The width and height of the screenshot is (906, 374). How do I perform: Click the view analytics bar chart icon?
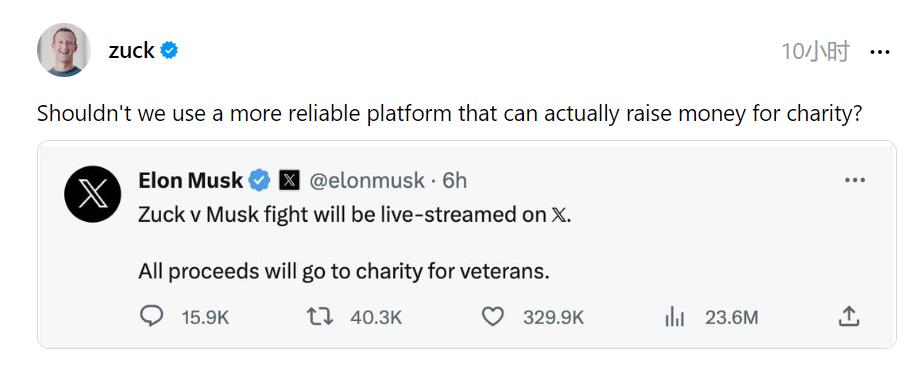pyautogui.click(x=674, y=317)
